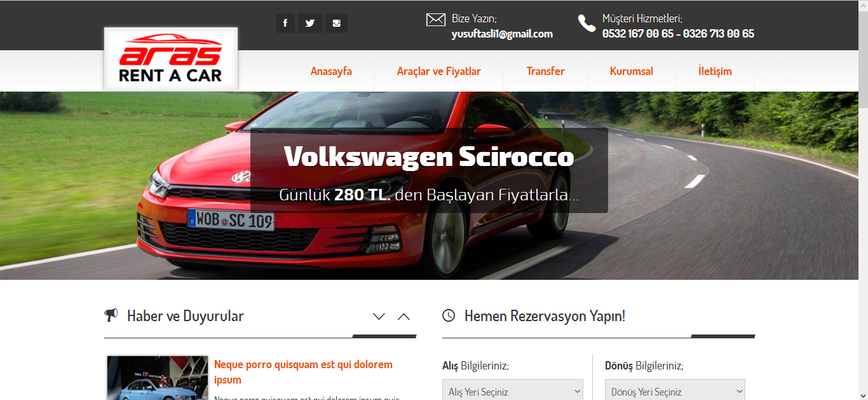The width and height of the screenshot is (868, 400).
Task: Expand the Dönüş Yeri Seçiniz dropdown
Action: pyautogui.click(x=675, y=390)
